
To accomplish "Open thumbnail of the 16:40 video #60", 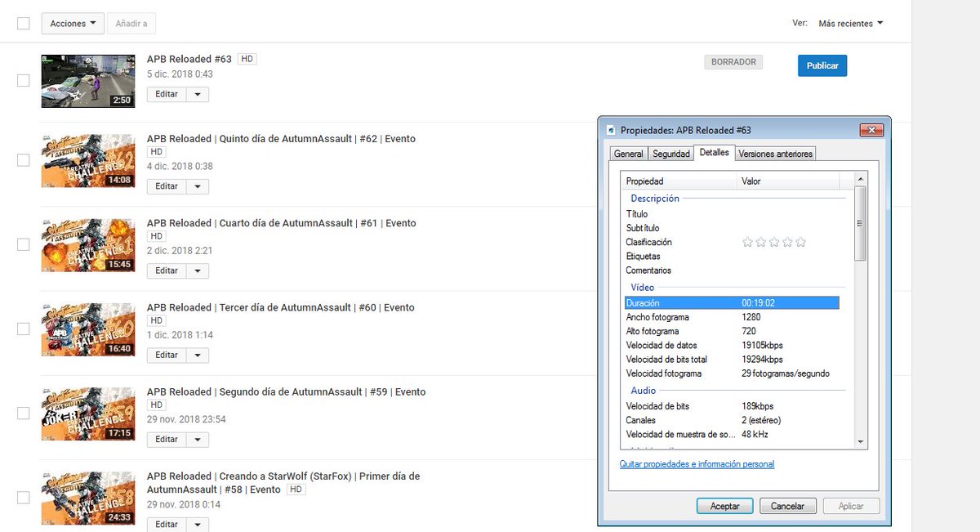I will pos(88,329).
